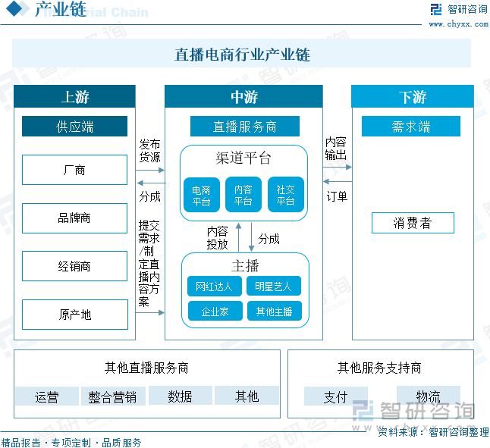490x448 pixels.
Task: Click the 直播服务商 label button
Action: (244, 127)
